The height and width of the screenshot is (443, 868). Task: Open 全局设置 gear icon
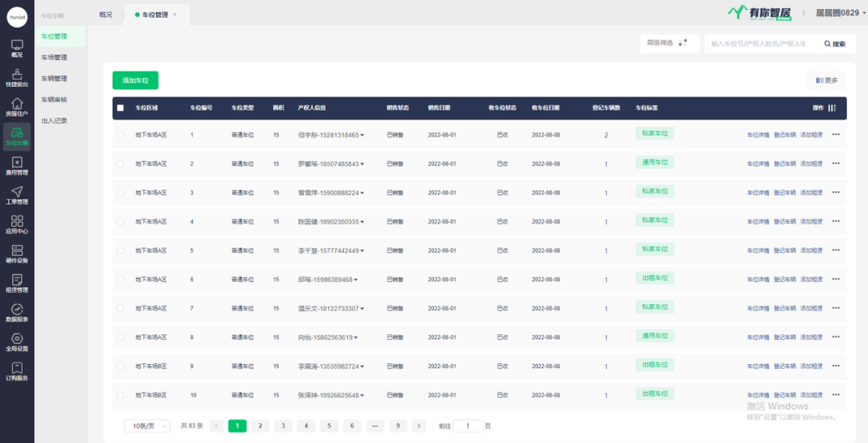click(x=17, y=342)
